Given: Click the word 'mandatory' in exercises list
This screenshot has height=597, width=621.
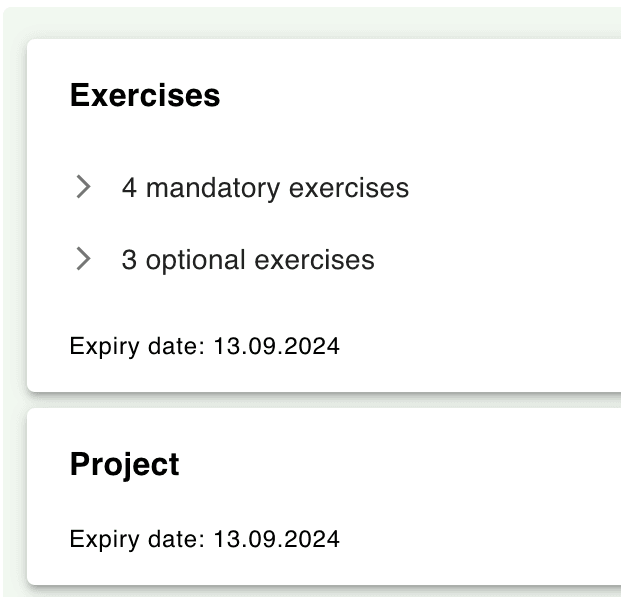Looking at the screenshot, I should (x=208, y=188).
